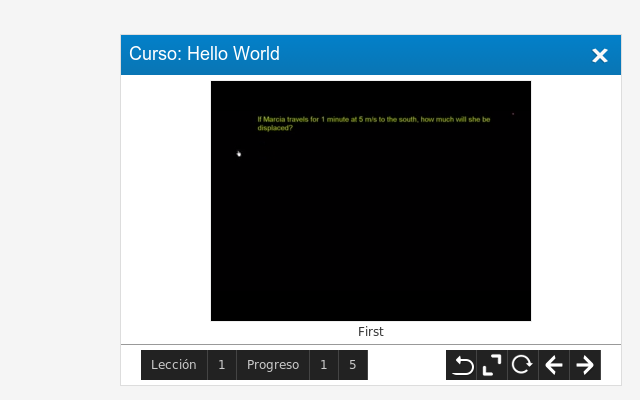Click the white pointer dot in the video
This screenshot has height=400, width=640.
tap(239, 154)
